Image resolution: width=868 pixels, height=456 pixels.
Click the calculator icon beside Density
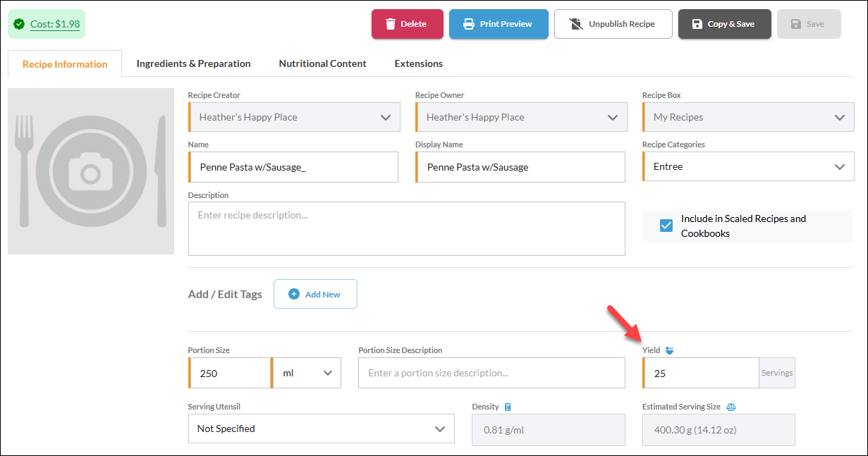tap(508, 407)
